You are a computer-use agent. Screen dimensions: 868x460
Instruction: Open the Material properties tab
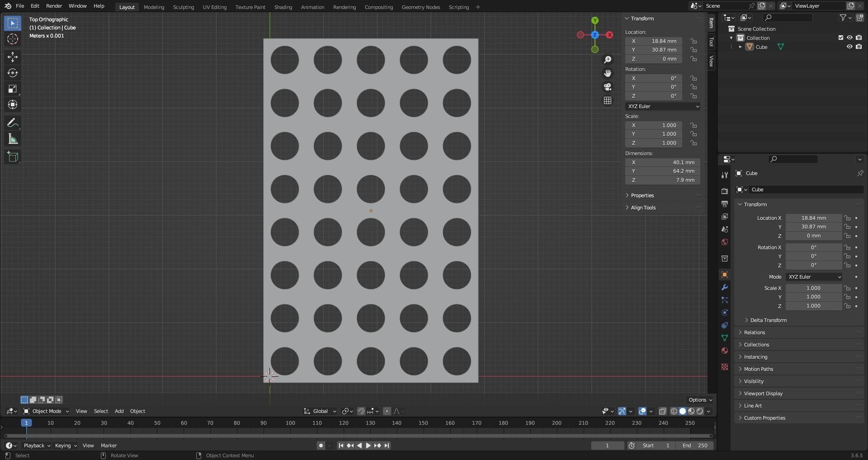[x=725, y=351]
